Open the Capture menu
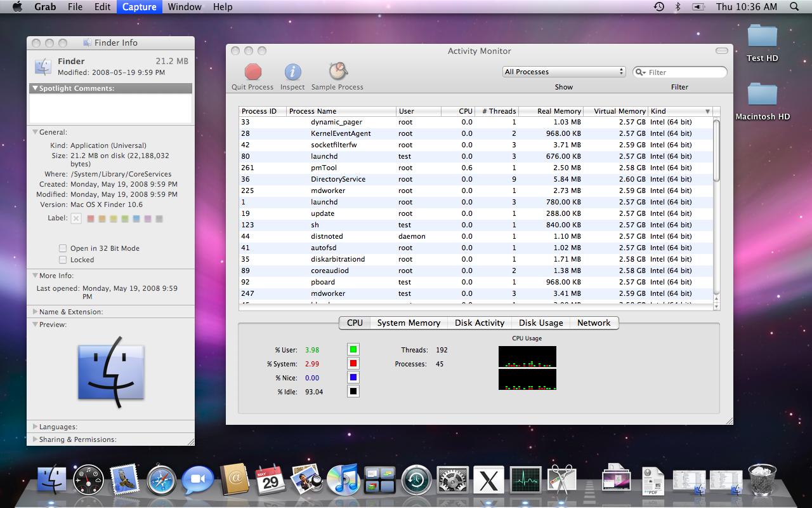This screenshot has height=508, width=812. pyautogui.click(x=139, y=7)
